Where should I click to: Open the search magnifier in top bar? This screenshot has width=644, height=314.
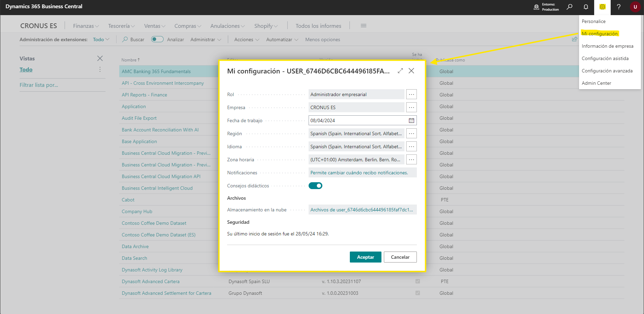pyautogui.click(x=569, y=7)
